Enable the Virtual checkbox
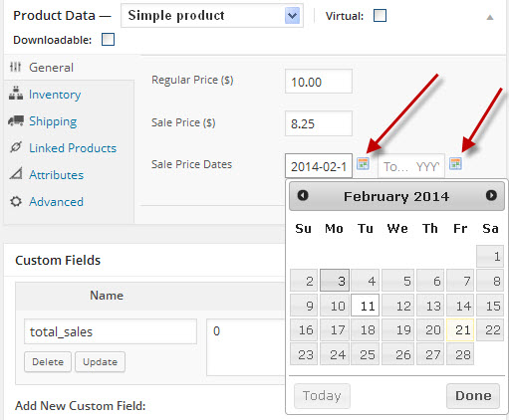Viewport: 509px width, 420px height. (x=380, y=15)
